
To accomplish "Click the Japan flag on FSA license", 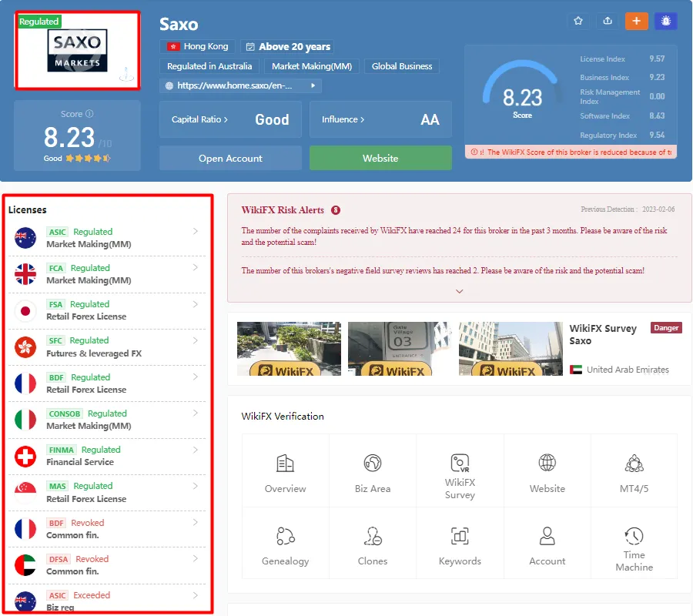I will tap(25, 310).
